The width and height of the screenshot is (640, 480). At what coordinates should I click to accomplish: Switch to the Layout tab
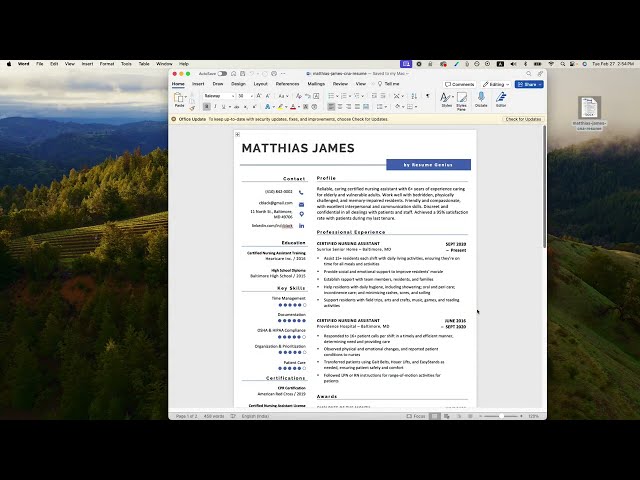pyautogui.click(x=260, y=84)
